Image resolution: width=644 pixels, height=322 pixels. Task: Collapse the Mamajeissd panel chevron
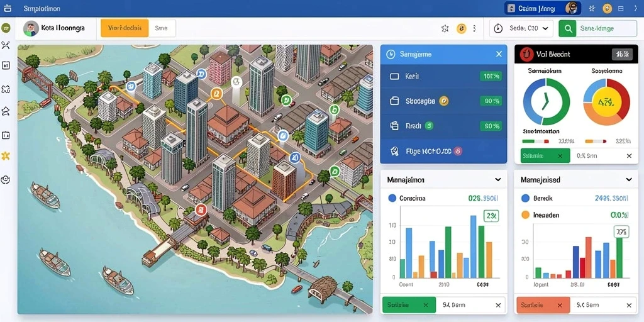coord(629,179)
